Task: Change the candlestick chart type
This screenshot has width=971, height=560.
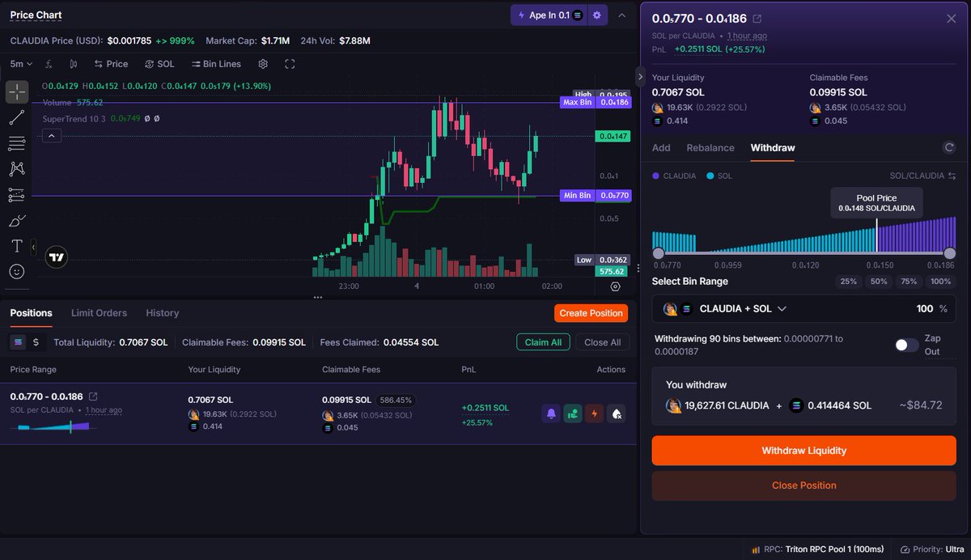Action: (74, 64)
